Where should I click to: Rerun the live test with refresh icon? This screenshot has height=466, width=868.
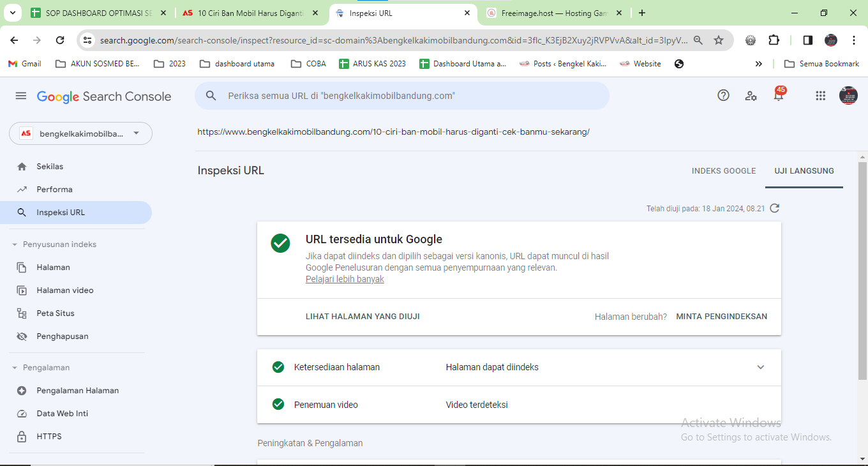tap(775, 208)
